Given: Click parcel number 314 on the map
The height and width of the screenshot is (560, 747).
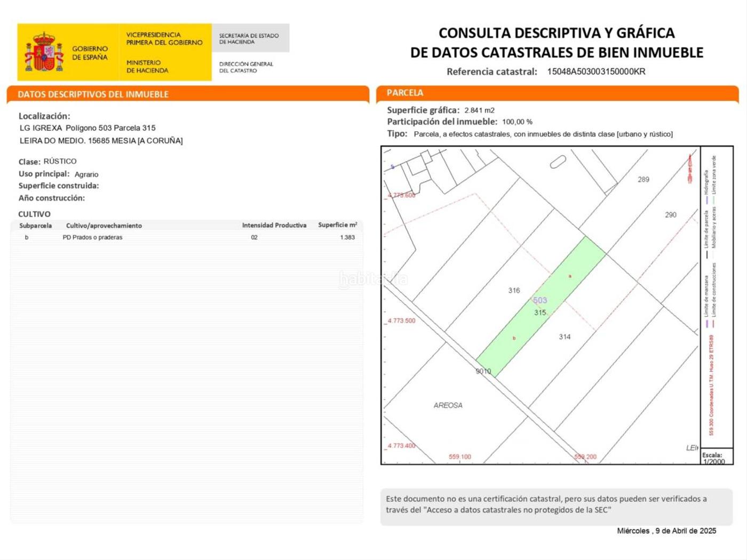Looking at the screenshot, I should click(x=565, y=337).
